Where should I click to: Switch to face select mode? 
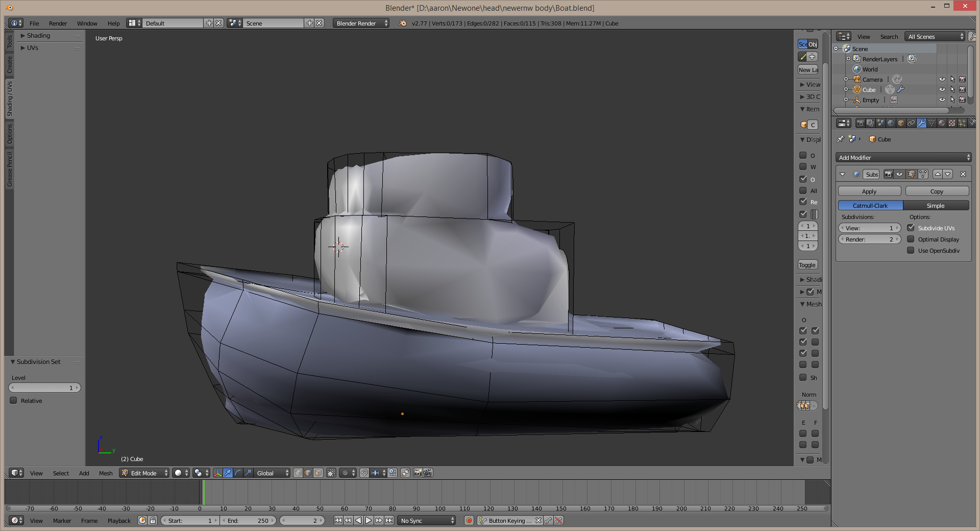(x=318, y=473)
